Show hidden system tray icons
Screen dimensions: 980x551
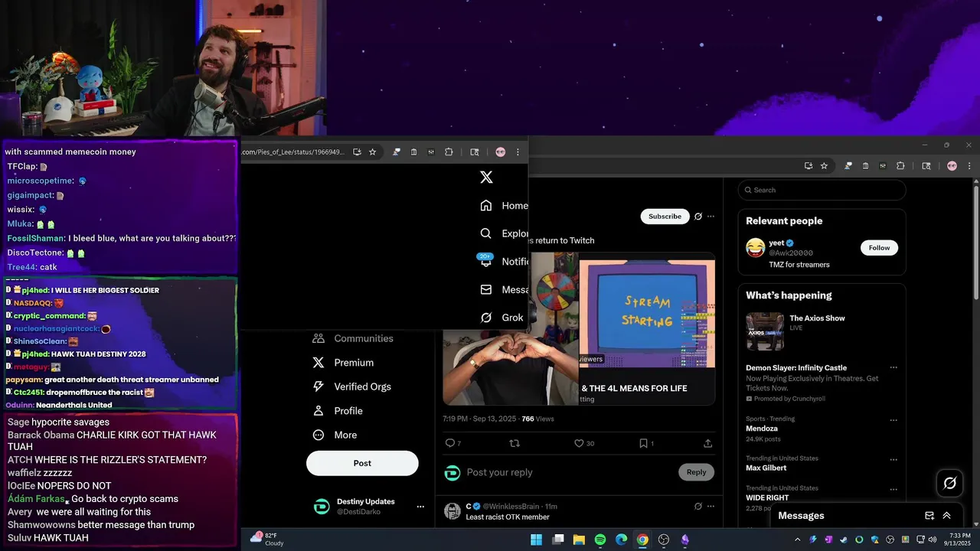click(x=797, y=540)
